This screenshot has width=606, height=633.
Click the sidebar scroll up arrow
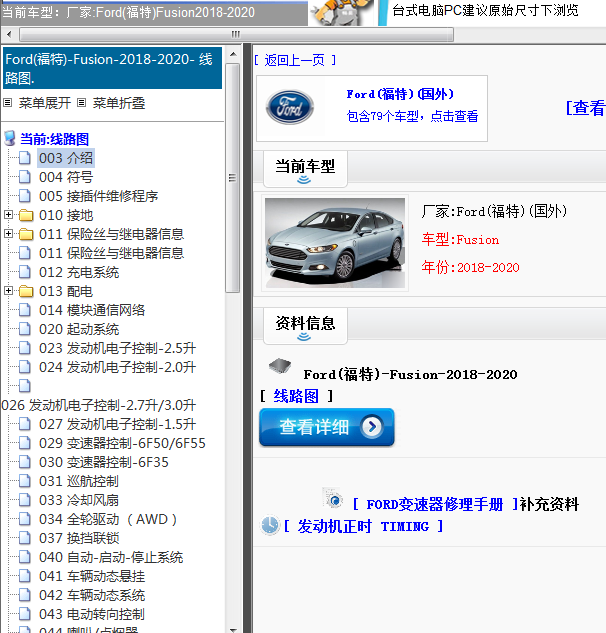point(233,54)
